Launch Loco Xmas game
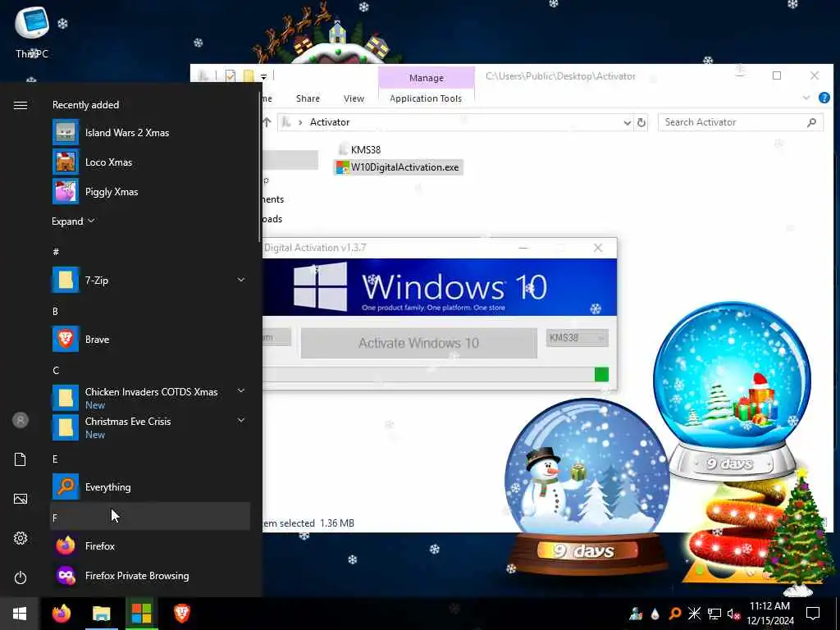 150,162
